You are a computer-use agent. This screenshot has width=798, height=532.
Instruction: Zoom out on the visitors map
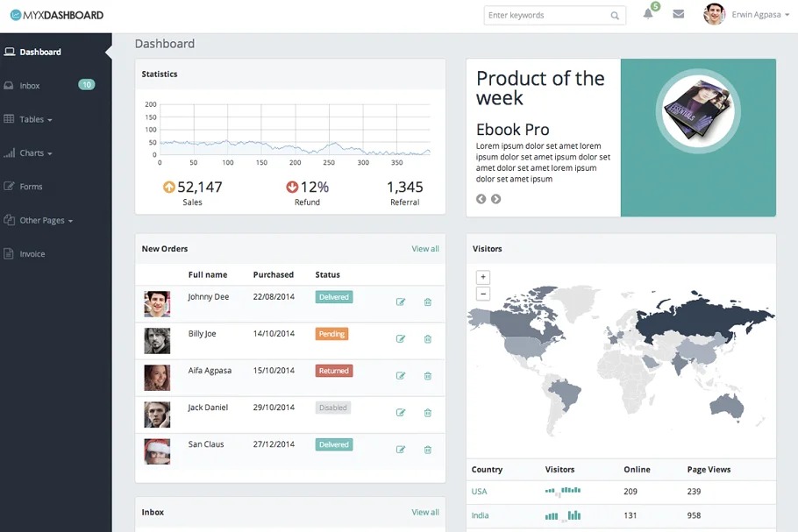point(483,294)
